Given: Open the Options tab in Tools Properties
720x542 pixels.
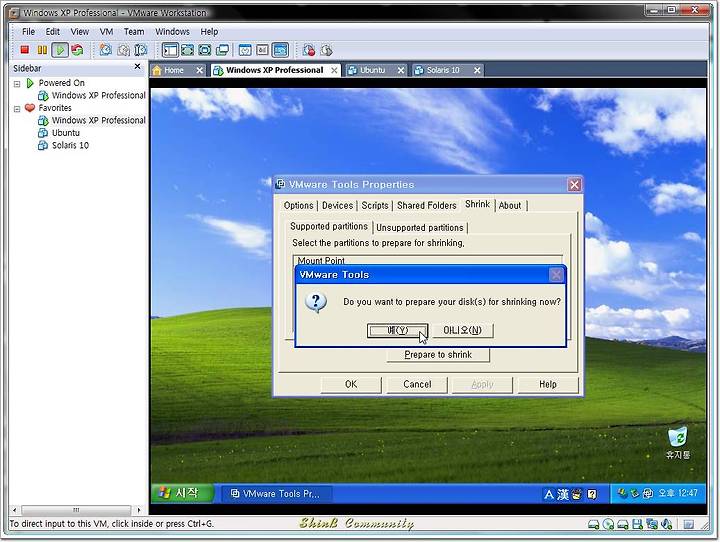Looking at the screenshot, I should pyautogui.click(x=298, y=205).
